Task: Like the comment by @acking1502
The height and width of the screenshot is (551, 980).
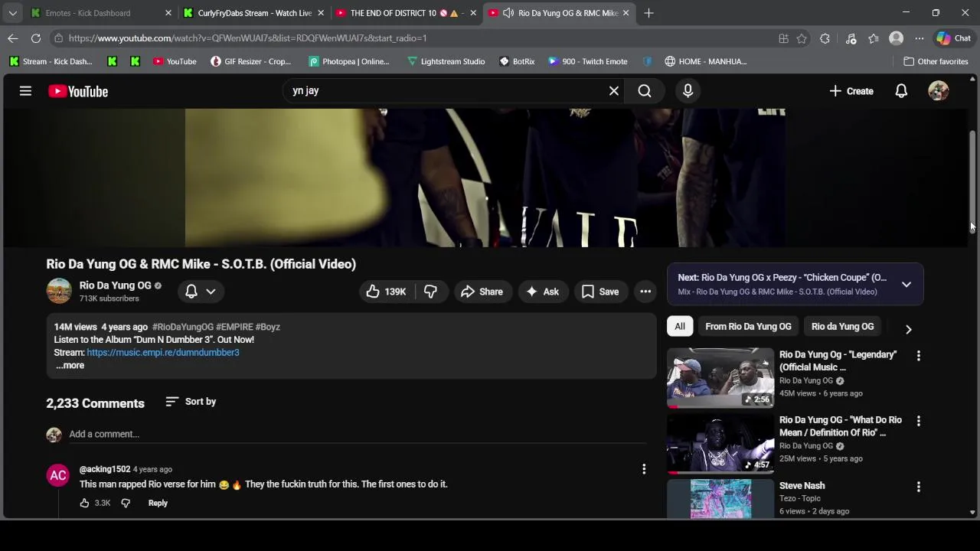Action: coord(84,503)
